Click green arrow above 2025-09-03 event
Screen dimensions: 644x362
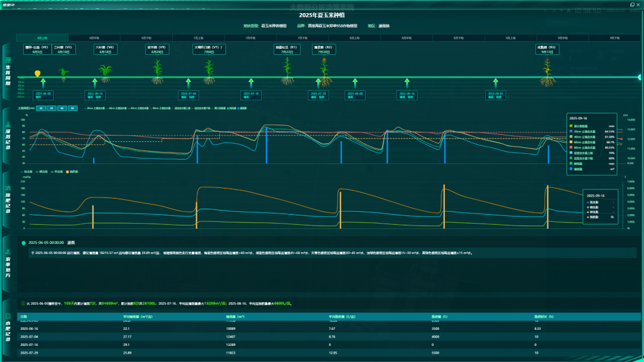(496, 83)
